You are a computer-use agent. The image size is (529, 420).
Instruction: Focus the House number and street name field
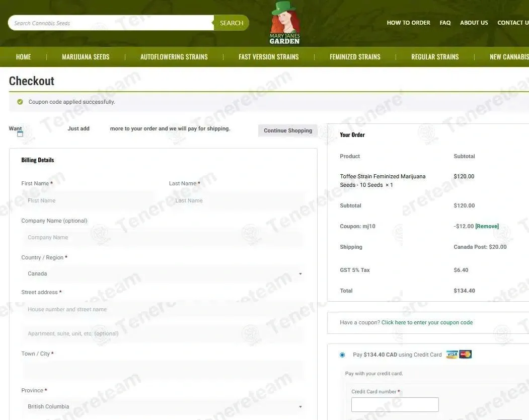coord(163,309)
